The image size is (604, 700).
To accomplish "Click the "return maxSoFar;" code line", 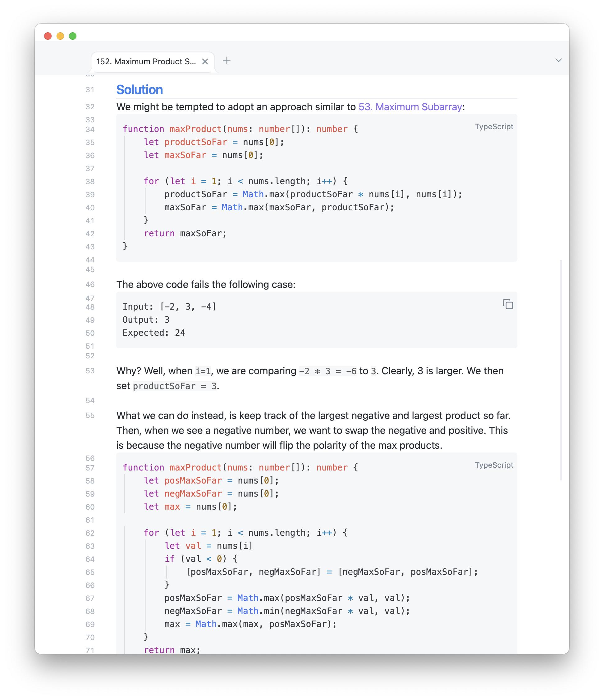I will point(185,234).
